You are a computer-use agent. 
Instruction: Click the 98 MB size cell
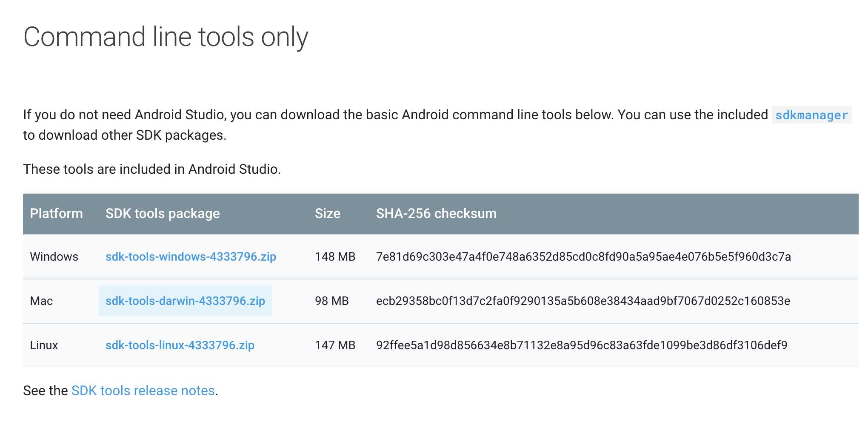pos(331,301)
